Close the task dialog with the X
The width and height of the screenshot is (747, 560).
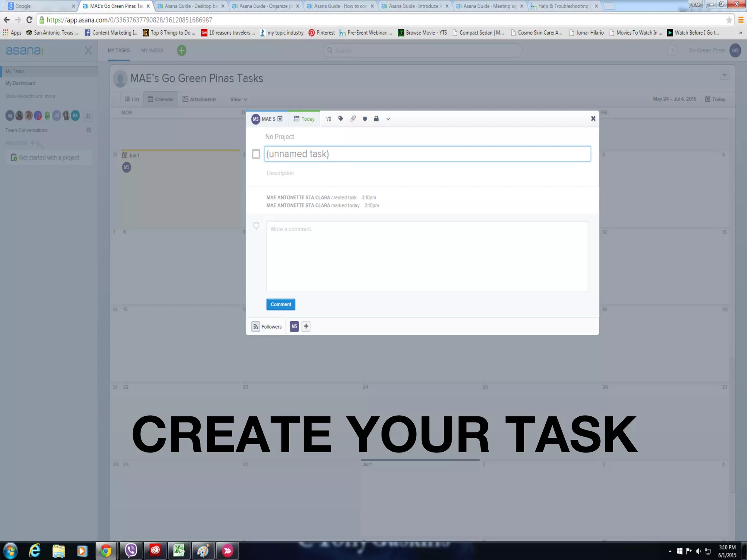[593, 118]
